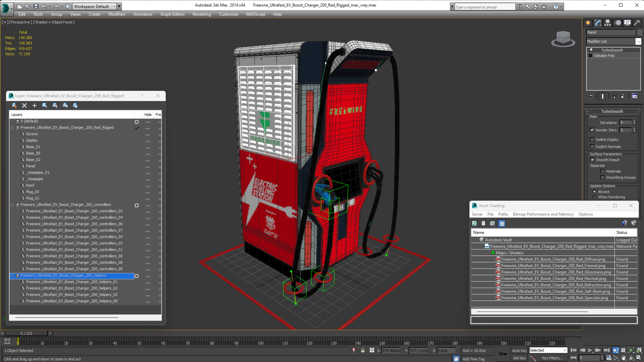
Task: Click the Pan View hand icon
Action: [x=623, y=358]
